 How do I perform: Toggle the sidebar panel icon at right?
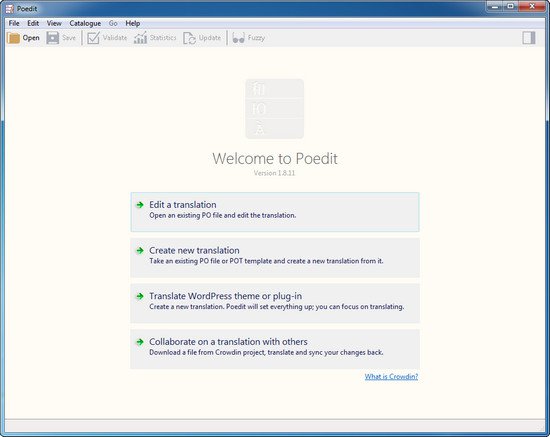[x=529, y=38]
